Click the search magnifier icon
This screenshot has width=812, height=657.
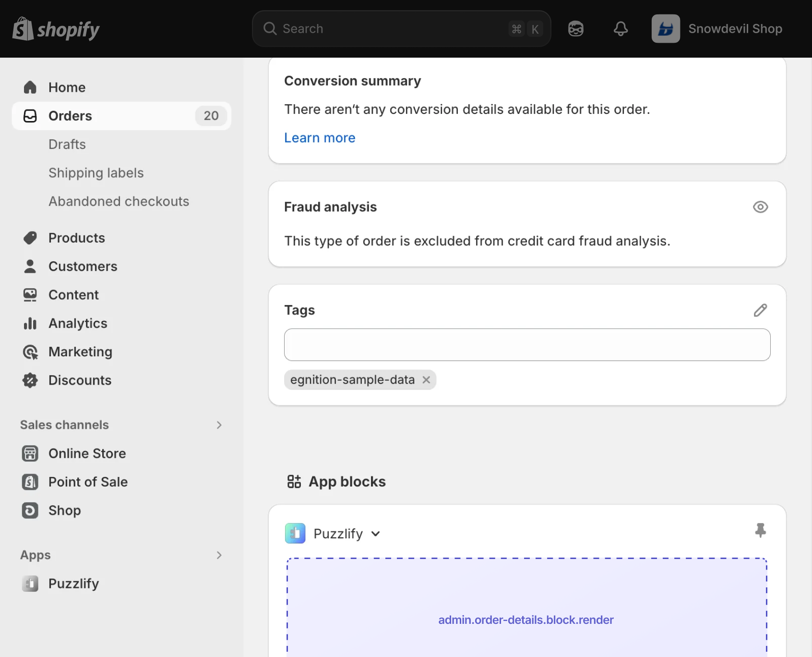[x=270, y=29]
